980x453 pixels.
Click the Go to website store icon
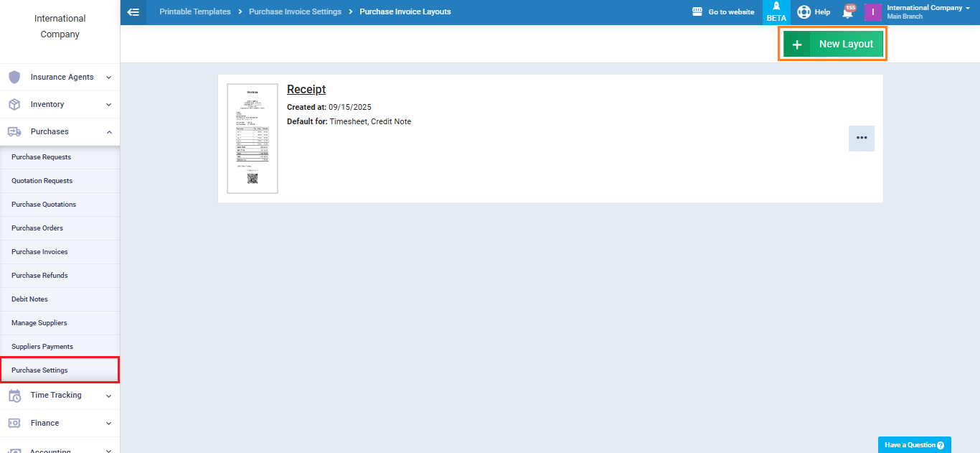pos(697,12)
